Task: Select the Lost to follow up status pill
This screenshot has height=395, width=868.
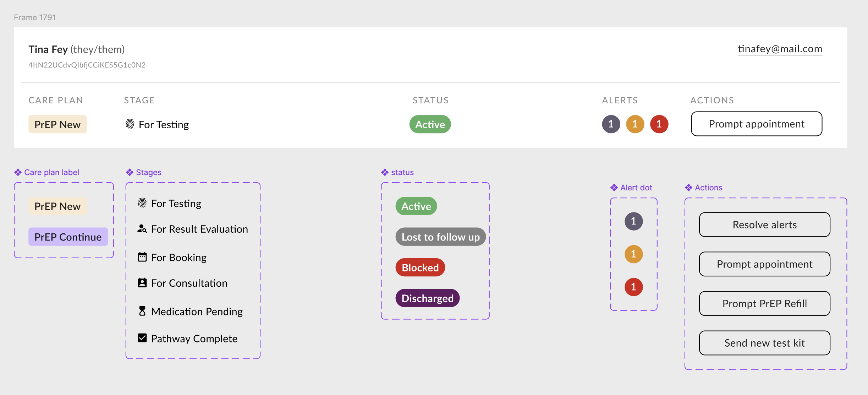Action: point(441,237)
